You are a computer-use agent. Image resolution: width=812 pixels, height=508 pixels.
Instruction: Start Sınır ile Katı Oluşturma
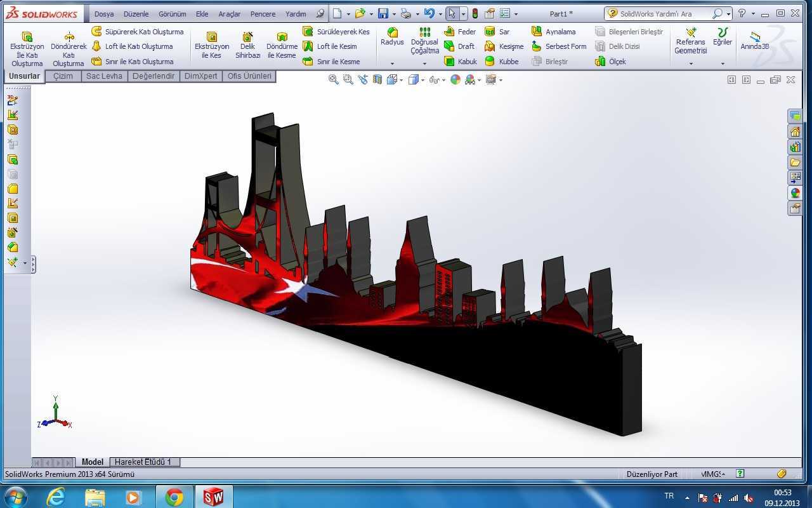tap(132, 62)
